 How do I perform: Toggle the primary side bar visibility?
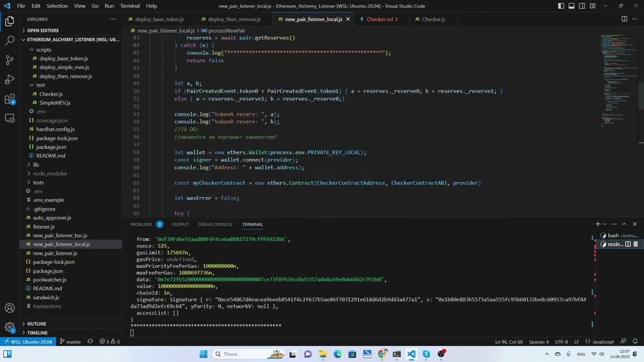[x=561, y=6]
